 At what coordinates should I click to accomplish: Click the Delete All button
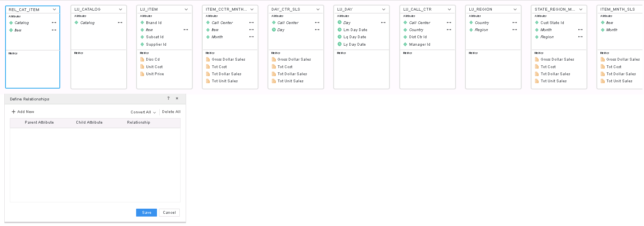click(171, 112)
